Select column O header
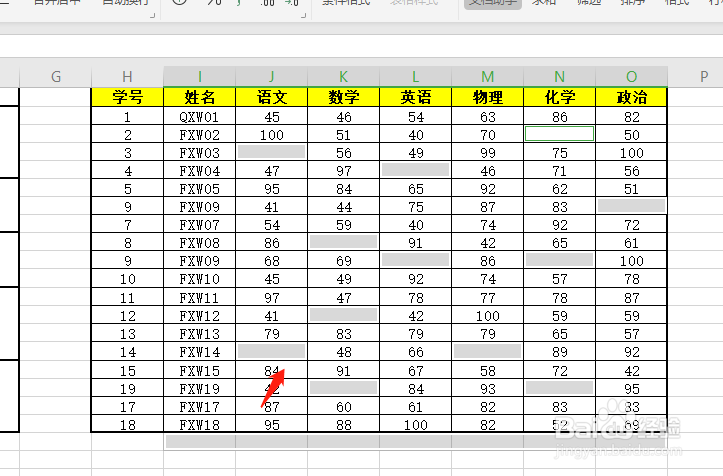The image size is (723, 476). pos(631,77)
